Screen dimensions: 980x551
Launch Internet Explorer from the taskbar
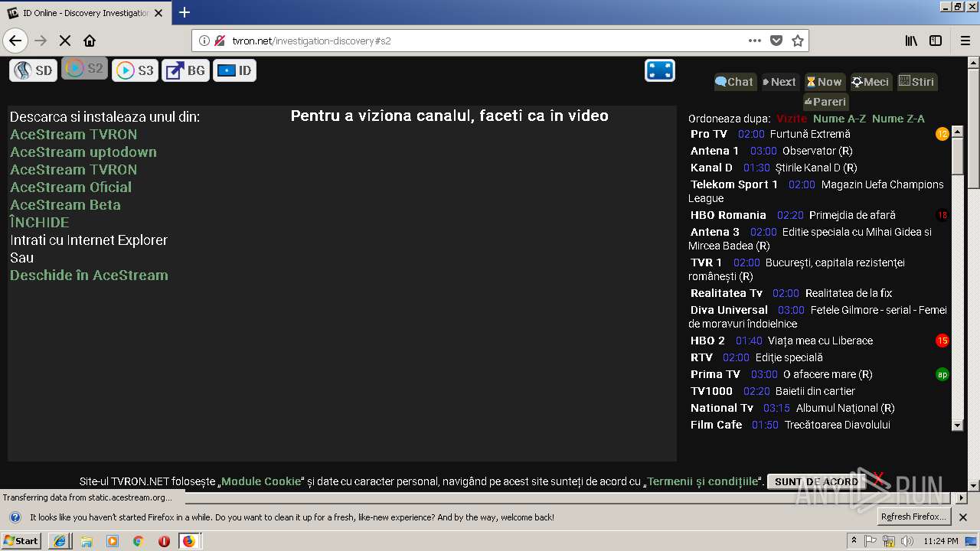click(60, 541)
